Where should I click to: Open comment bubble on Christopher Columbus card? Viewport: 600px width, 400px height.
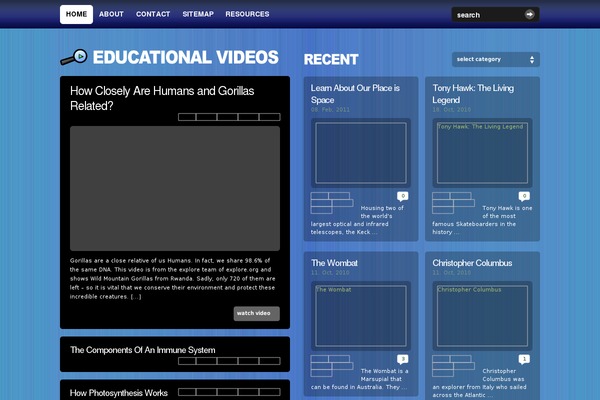[x=524, y=359]
